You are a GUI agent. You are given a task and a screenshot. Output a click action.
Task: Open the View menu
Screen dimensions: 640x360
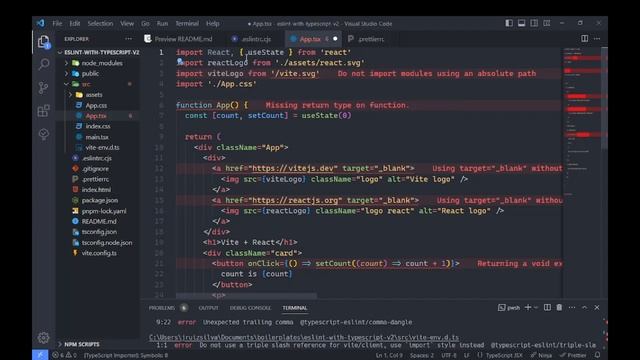(x=127, y=24)
